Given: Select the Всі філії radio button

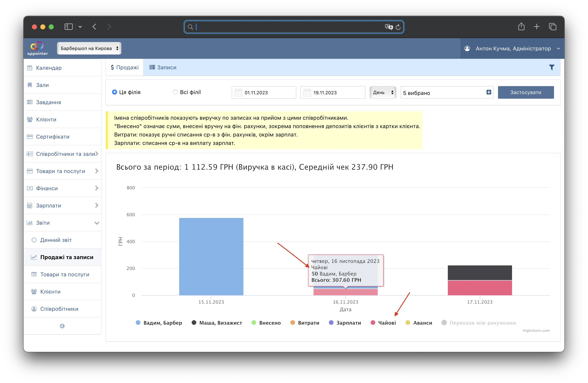Looking at the screenshot, I should tap(175, 92).
